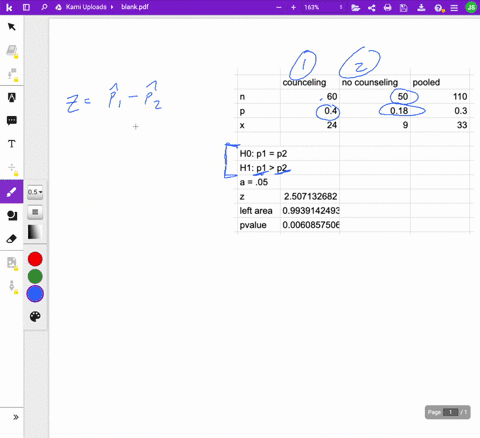Zoom out with minus button

pos(279,7)
